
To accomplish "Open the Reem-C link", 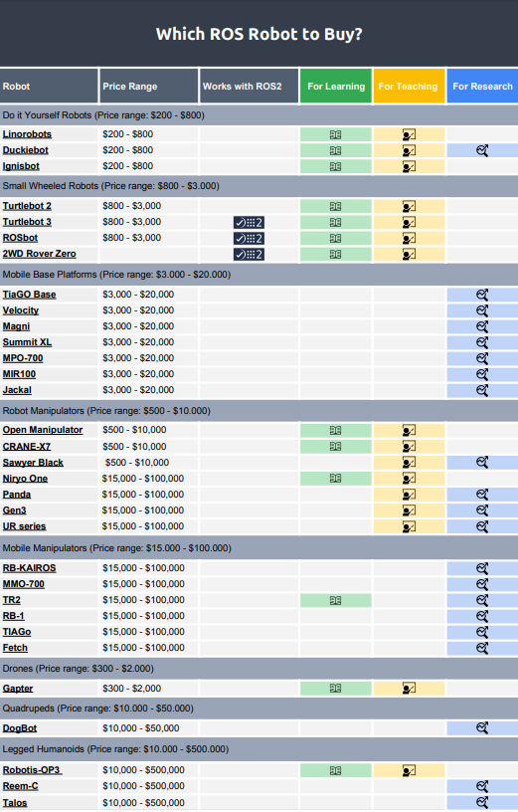I will click(x=20, y=786).
